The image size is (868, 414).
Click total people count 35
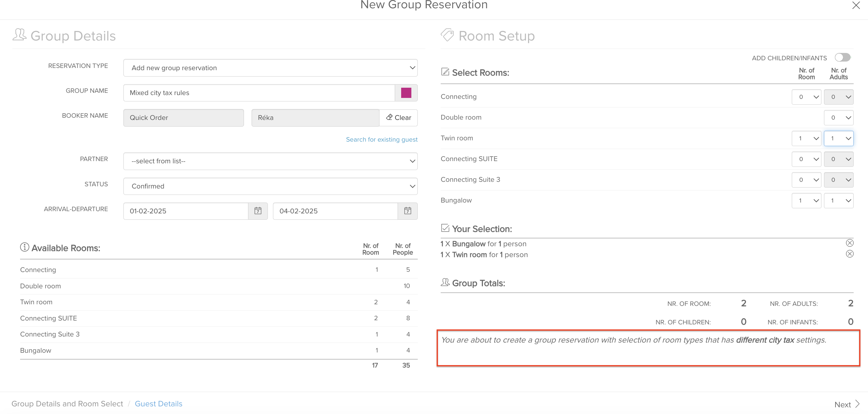click(406, 365)
